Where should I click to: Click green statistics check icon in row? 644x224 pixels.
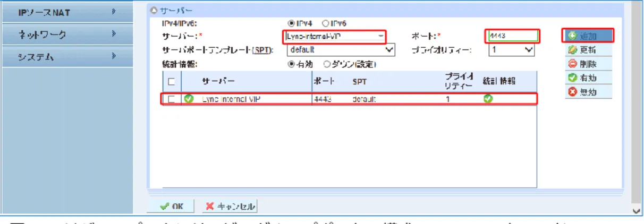click(x=488, y=99)
